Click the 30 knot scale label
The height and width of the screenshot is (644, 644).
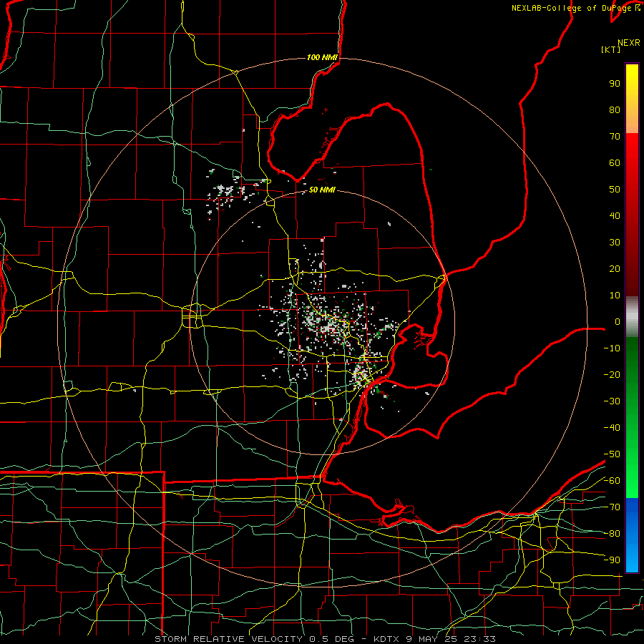tap(615, 243)
